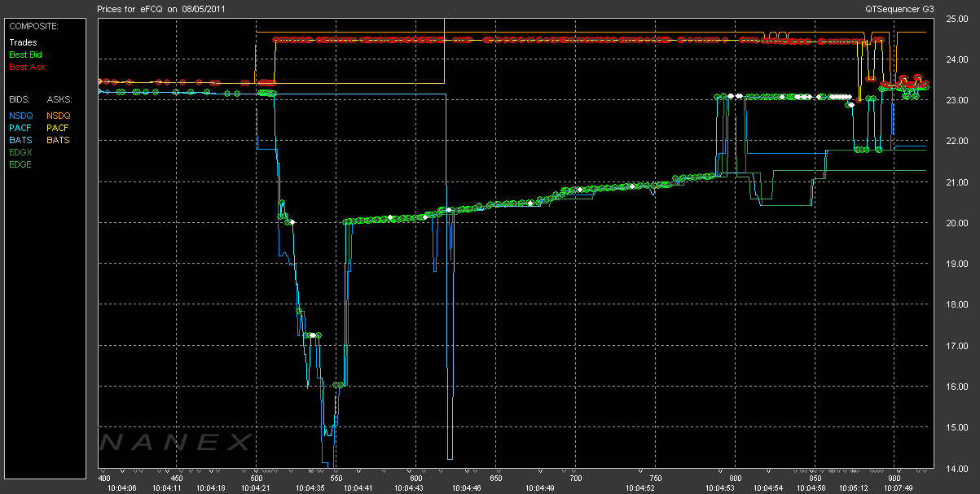Click the 700 sequence tick label

pos(575,479)
